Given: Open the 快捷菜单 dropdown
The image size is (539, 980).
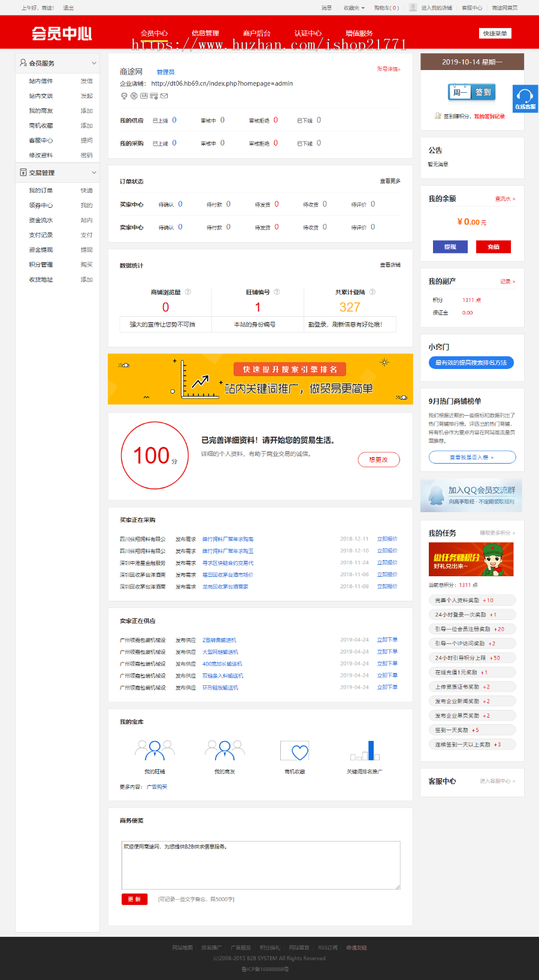Looking at the screenshot, I should click(x=495, y=34).
